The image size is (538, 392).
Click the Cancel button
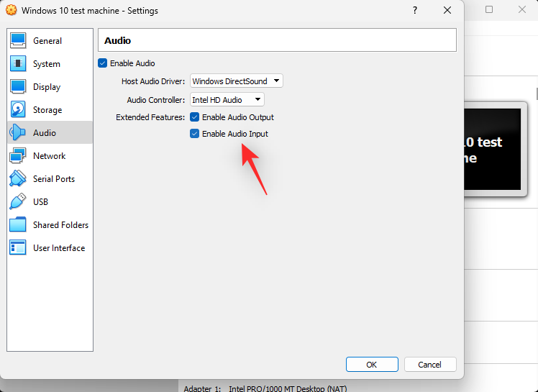pos(430,364)
